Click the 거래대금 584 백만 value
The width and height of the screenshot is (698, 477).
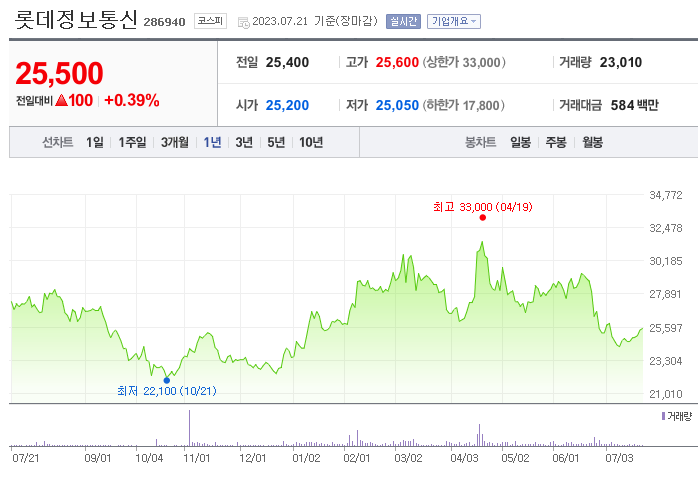(634, 105)
